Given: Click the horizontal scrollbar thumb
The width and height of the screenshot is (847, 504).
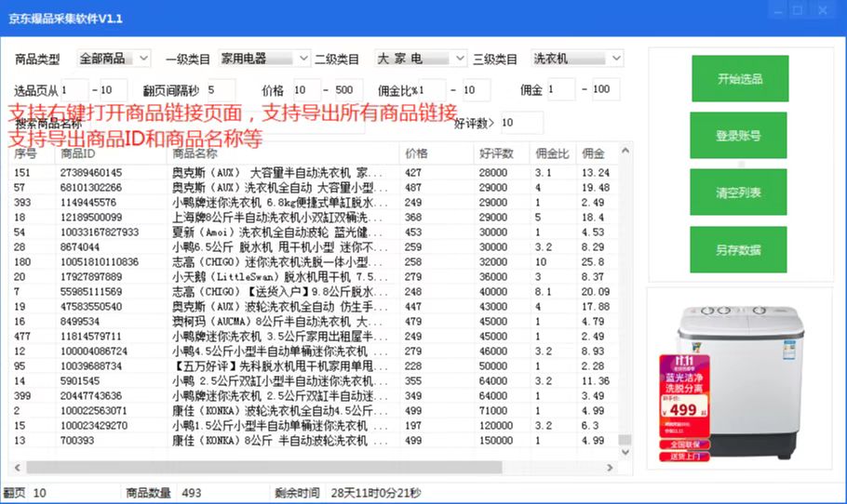Looking at the screenshot, I should 264,468.
